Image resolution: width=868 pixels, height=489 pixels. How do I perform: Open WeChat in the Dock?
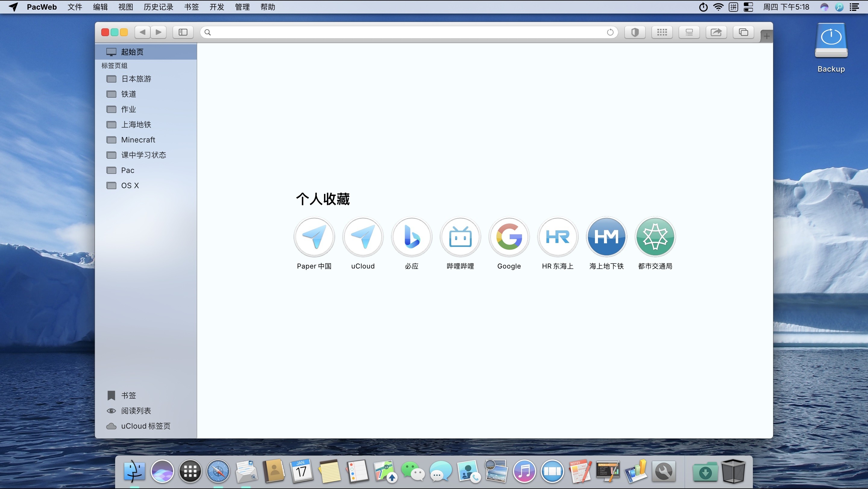(x=413, y=471)
